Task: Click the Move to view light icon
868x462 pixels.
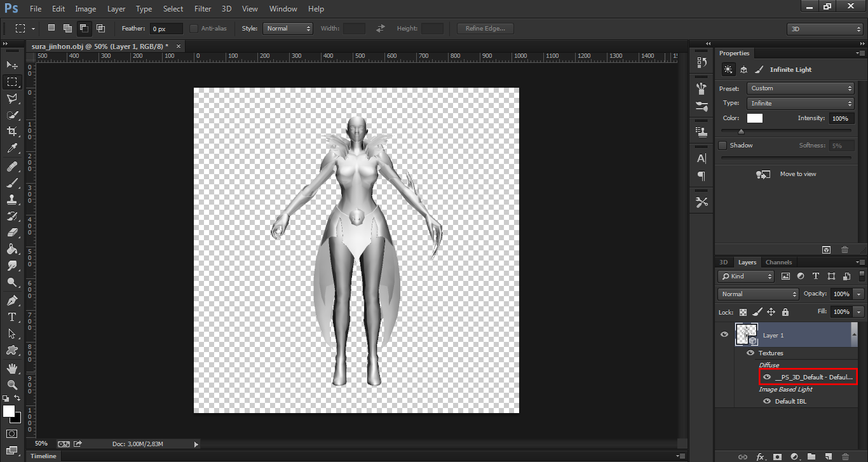Action: pyautogui.click(x=763, y=174)
